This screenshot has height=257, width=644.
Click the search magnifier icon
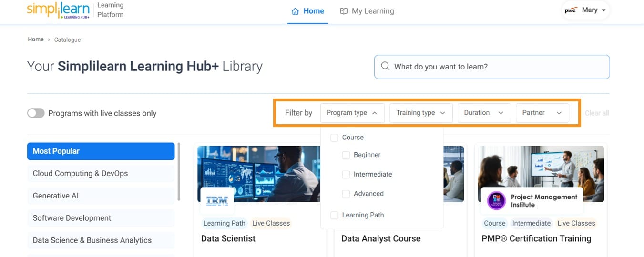(385, 67)
